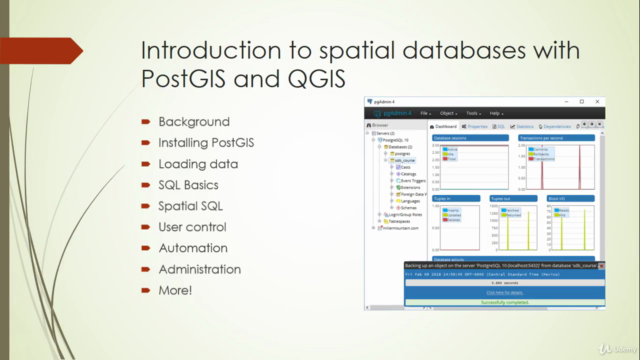Click the Browser horizontal scrollbar left arrow

[x=367, y=308]
